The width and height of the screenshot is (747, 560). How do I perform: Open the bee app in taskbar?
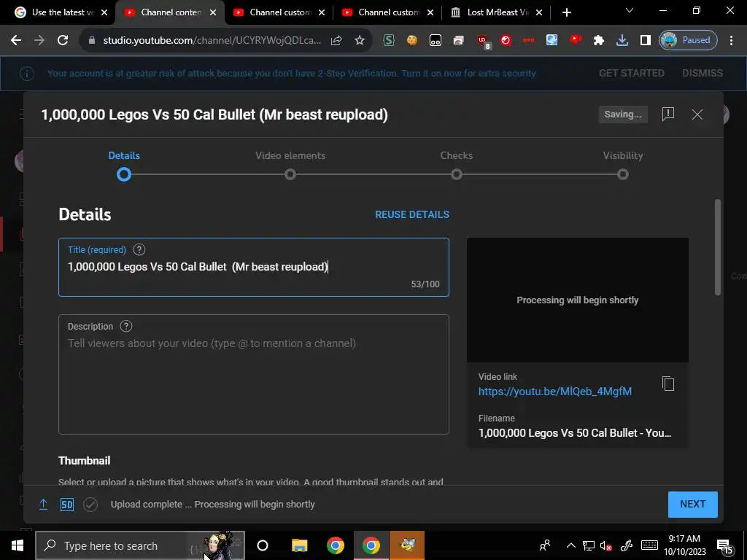click(407, 545)
